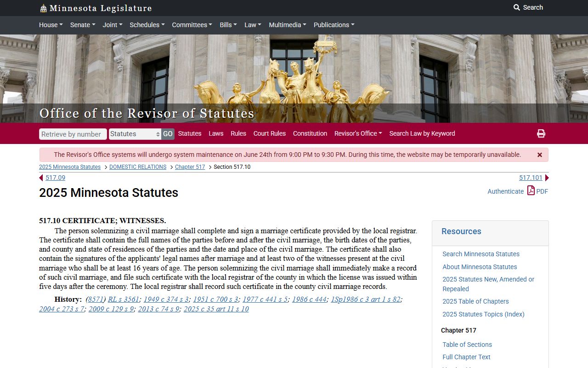Click the search magnifier icon
Viewport: 588px width, 368px height.
(x=517, y=7)
